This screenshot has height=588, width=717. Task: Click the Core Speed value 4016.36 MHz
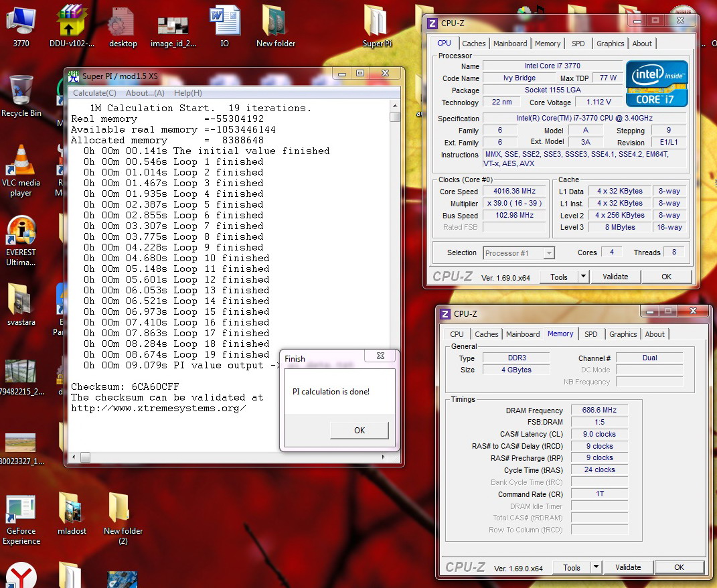pyautogui.click(x=514, y=192)
